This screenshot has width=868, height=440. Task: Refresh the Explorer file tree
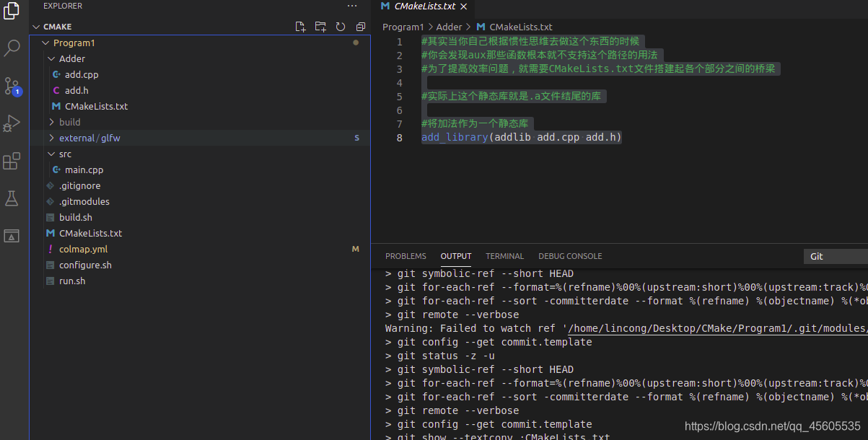coord(341,27)
